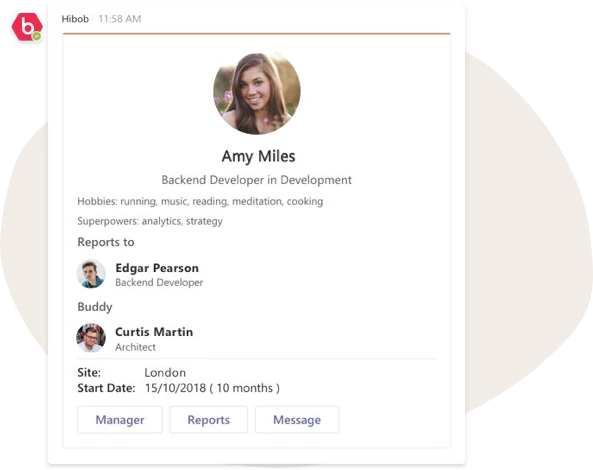This screenshot has width=593, height=470.
Task: Click the Edgar Pearson name
Action: (x=157, y=268)
